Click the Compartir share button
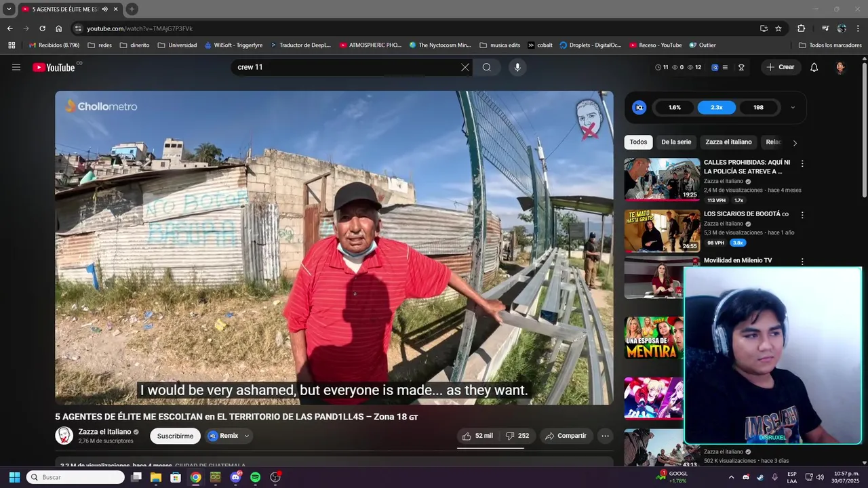The height and width of the screenshot is (488, 868). click(566, 436)
